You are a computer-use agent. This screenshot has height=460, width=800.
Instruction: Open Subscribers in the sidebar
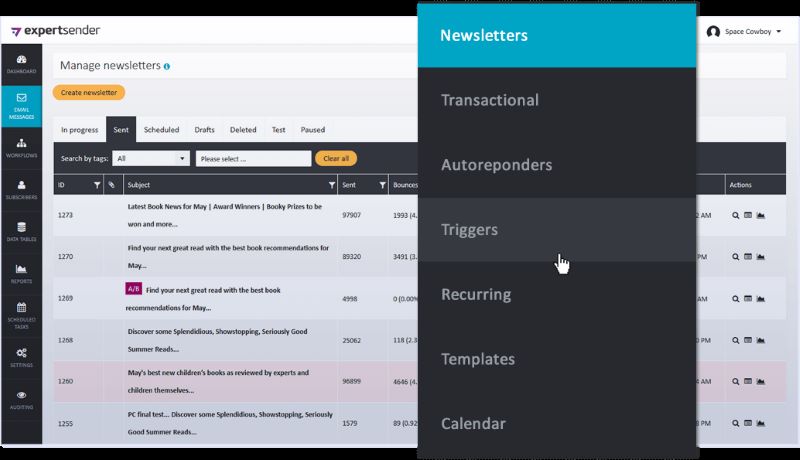(x=21, y=190)
